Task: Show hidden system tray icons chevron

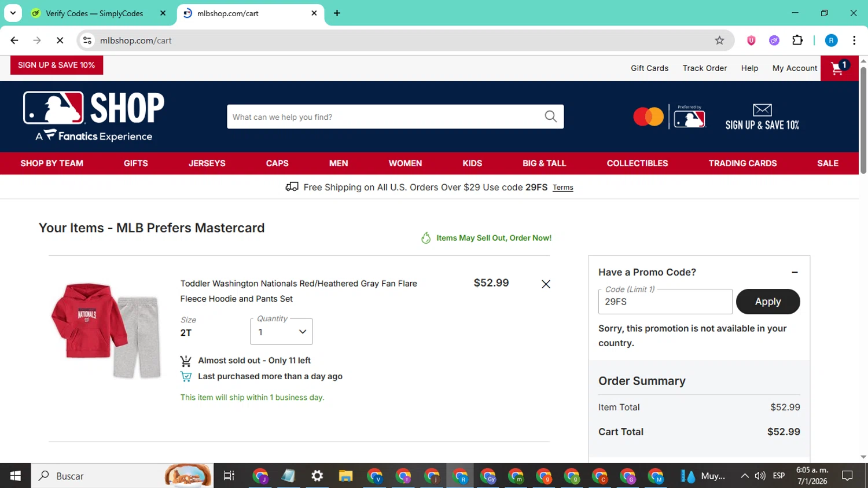Action: [x=744, y=476]
